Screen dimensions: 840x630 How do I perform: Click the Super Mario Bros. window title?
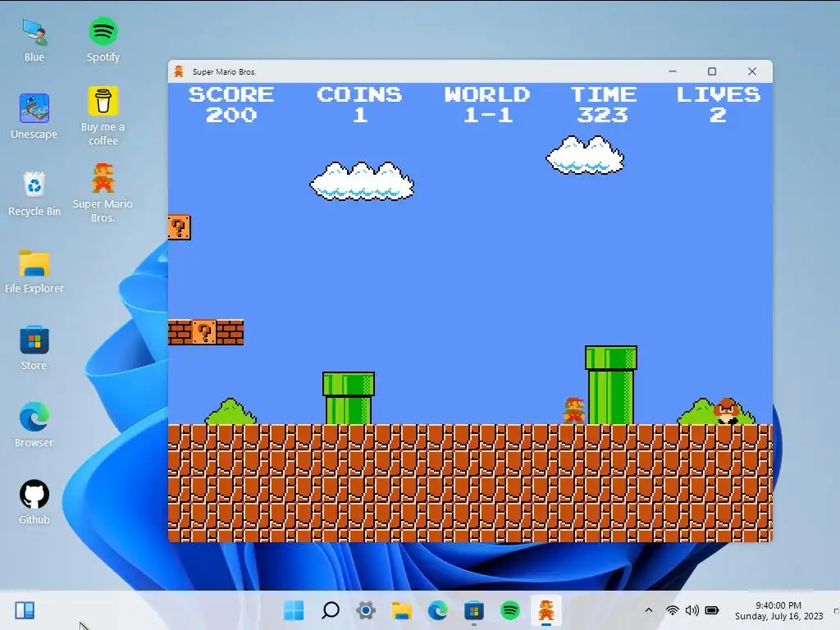(x=224, y=72)
